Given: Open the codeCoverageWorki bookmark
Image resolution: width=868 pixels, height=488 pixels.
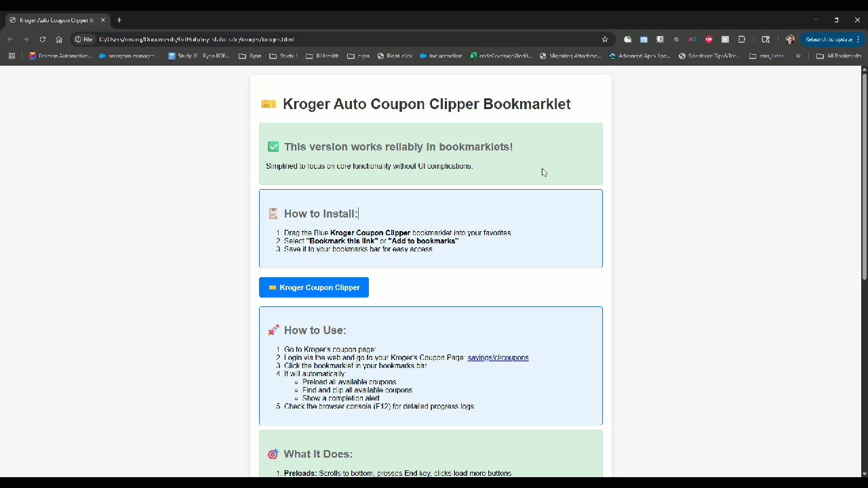Looking at the screenshot, I should [500, 56].
